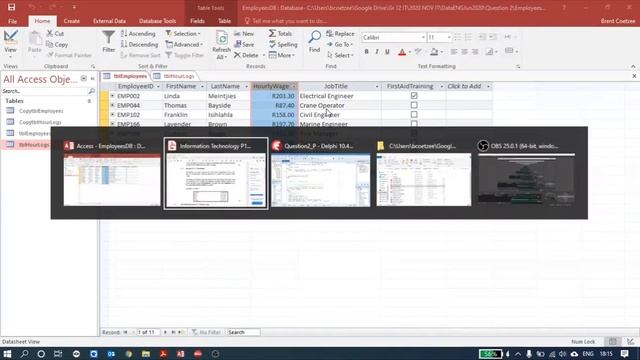This screenshot has height=360, width=640.
Task: Switch to External Data tab
Action: [x=109, y=21]
